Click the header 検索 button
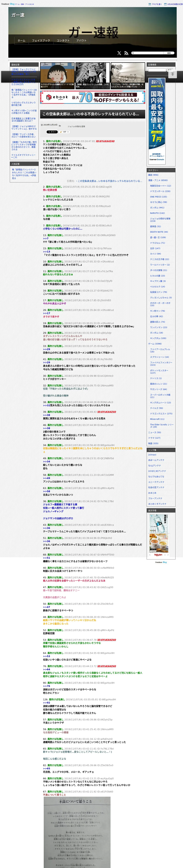Image resolution: width=183 pixels, height=868 pixels. click(x=169, y=53)
